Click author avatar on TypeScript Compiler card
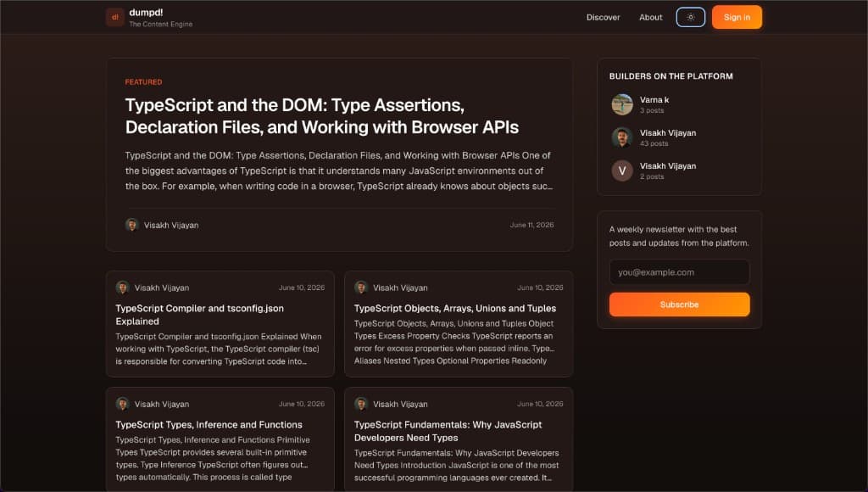868x492 pixels. click(x=122, y=288)
